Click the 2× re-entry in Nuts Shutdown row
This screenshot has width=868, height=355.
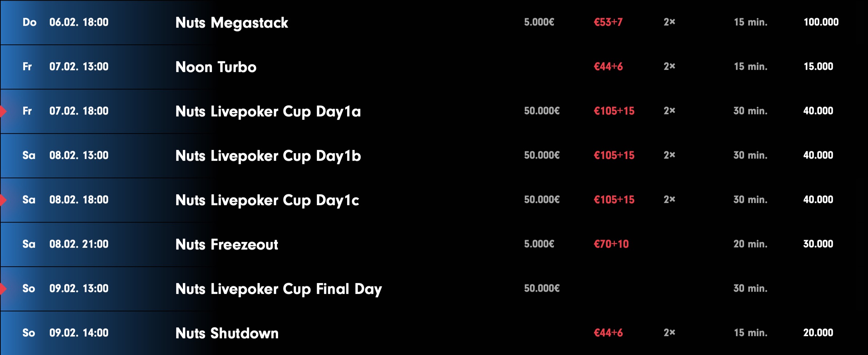point(669,333)
